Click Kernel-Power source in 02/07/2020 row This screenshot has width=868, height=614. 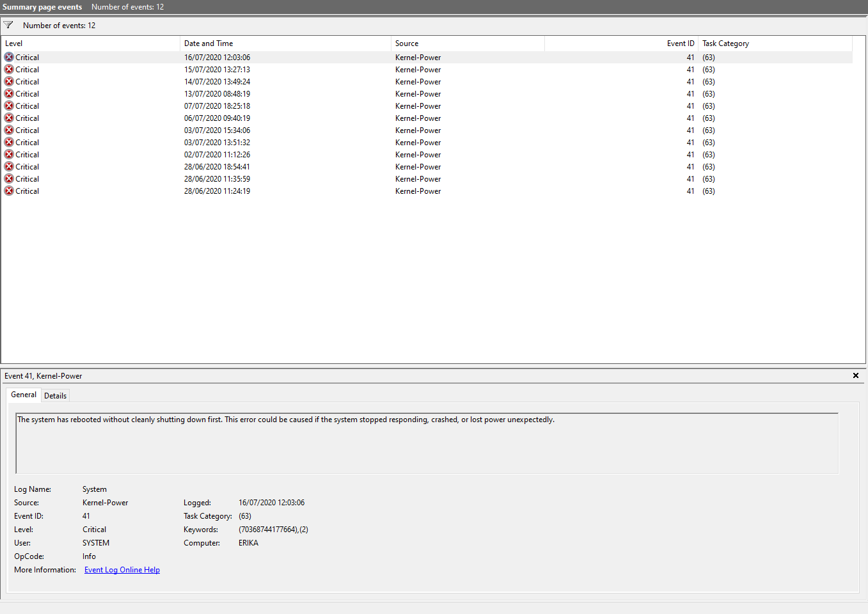click(418, 155)
